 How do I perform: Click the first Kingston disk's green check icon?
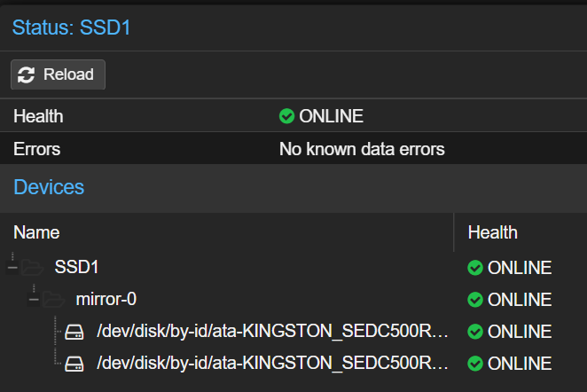(475, 332)
